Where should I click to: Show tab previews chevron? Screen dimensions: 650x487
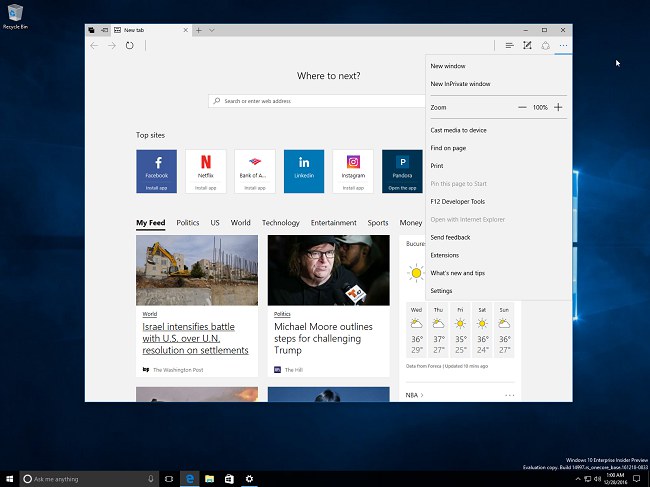tap(212, 30)
